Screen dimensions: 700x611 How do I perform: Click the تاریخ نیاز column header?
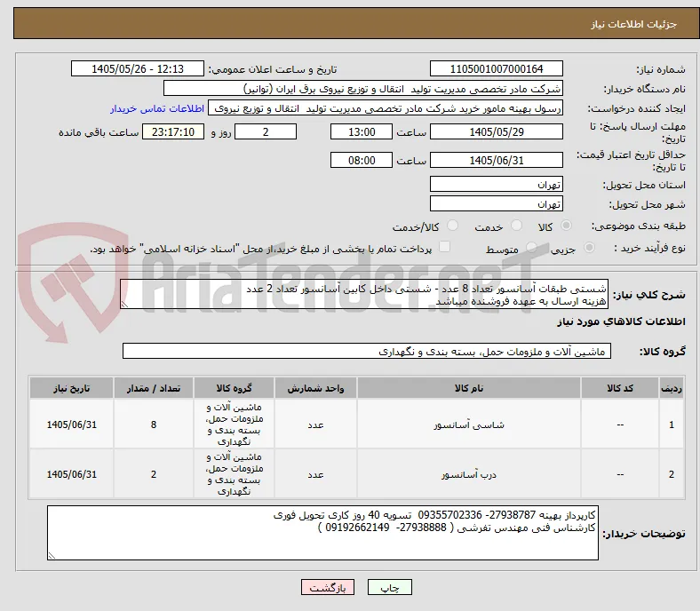[x=71, y=388]
